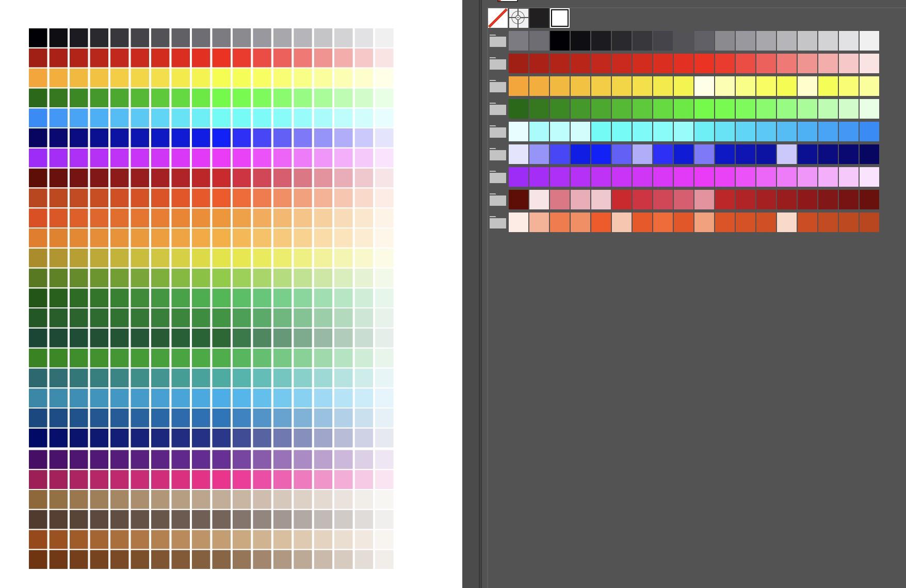Select the transparent 'none' color icon with red slash
The width and height of the screenshot is (906, 588).
(x=497, y=18)
